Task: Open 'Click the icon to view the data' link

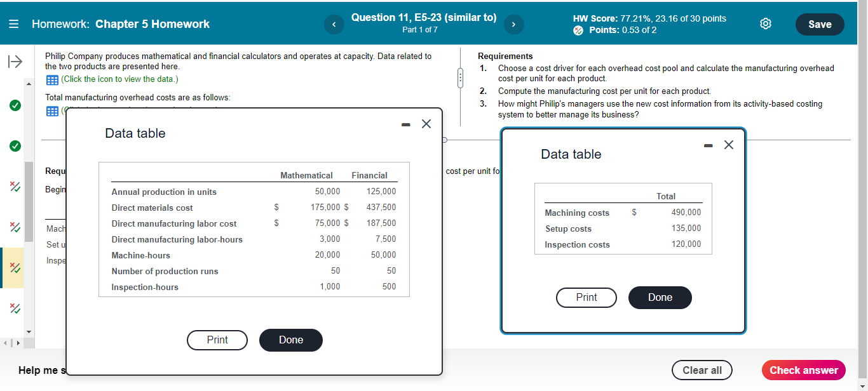Action: pos(119,79)
